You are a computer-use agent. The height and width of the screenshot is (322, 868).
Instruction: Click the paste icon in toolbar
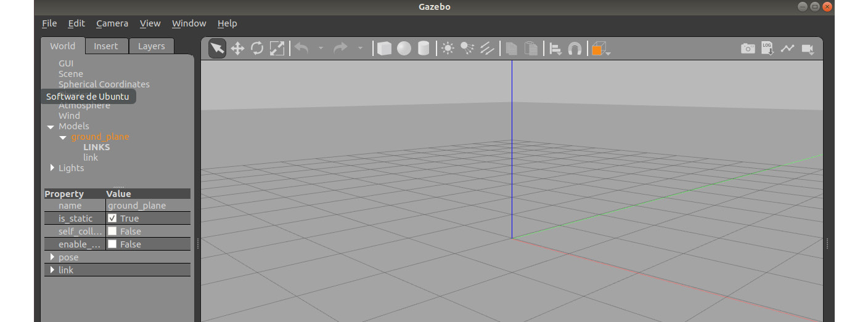coord(530,48)
